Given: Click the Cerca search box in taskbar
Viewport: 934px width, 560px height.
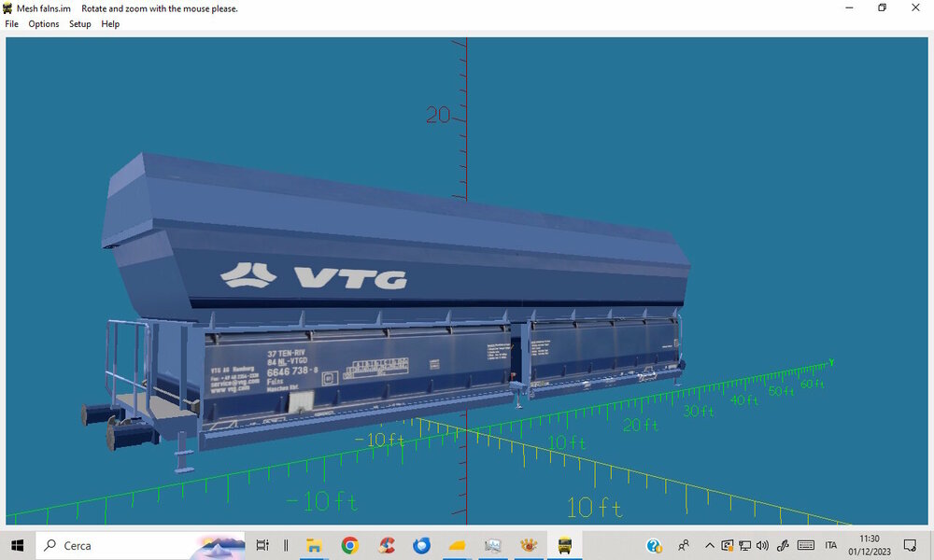Looking at the screenshot, I should tap(141, 545).
